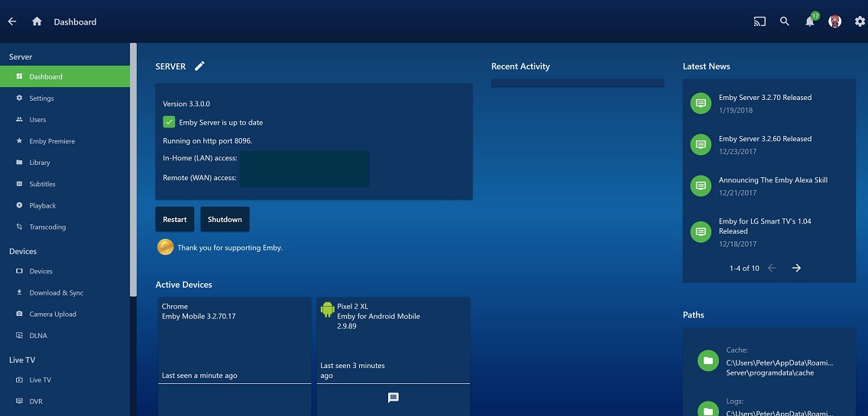Open the Cache path folder icon
This screenshot has height=416, width=868.
(708, 361)
